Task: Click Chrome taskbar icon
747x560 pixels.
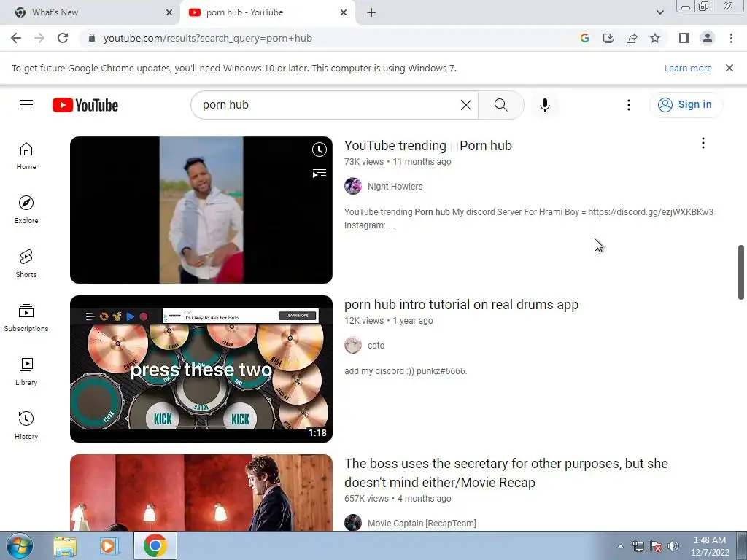Action: click(155, 545)
